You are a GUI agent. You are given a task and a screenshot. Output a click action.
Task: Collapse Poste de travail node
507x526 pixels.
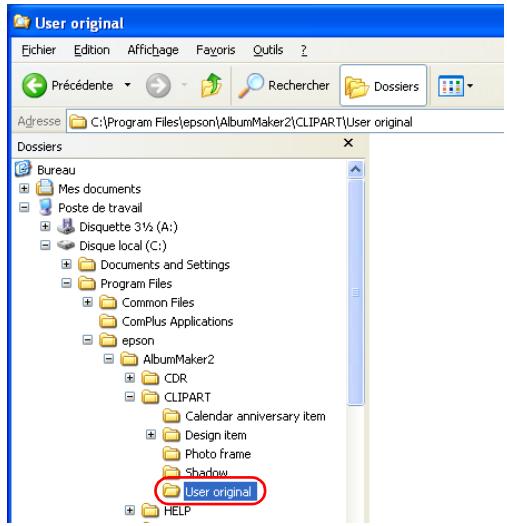point(24,208)
